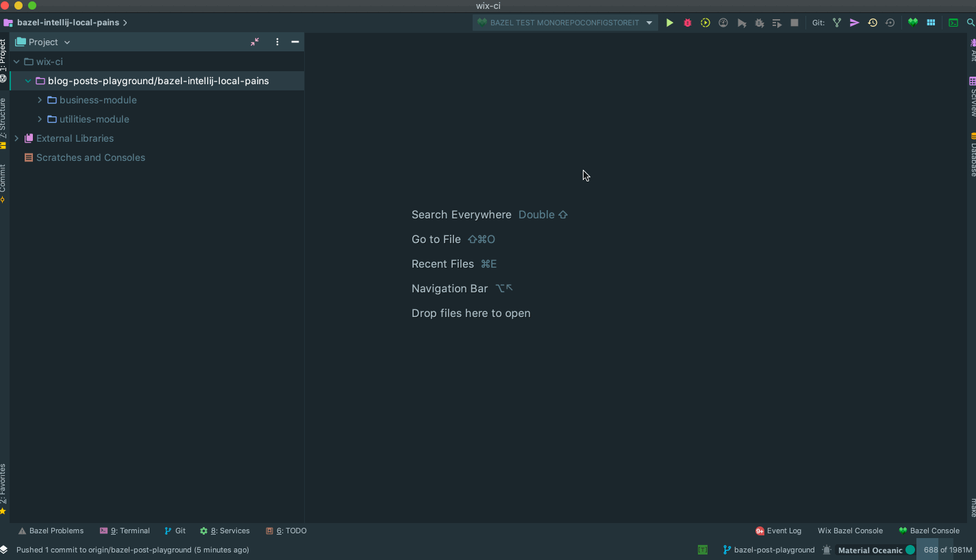This screenshot has width=976, height=560.
Task: Click the teal Material Oceanic theme dot
Action: [910, 550]
